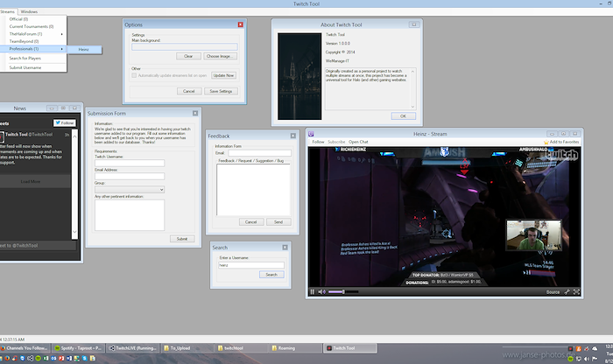Screen dimensions: 613x364
Task: Click Load More in the News feed
Action: point(31,182)
